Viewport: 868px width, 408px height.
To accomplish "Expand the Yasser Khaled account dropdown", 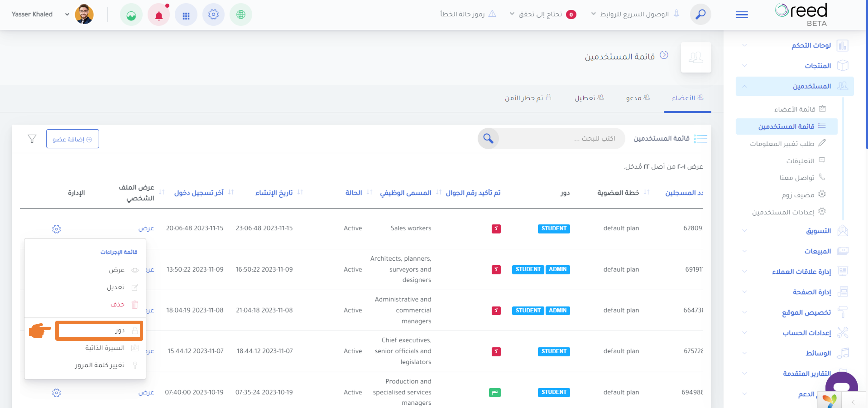I will point(67,14).
